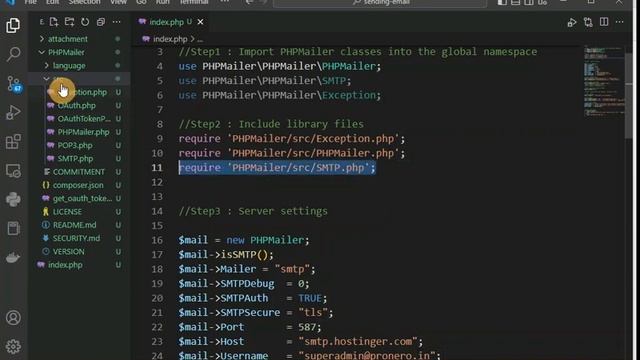The width and height of the screenshot is (640, 360).
Task: Open PHPMailer.php in the explorer
Action: (x=83, y=132)
